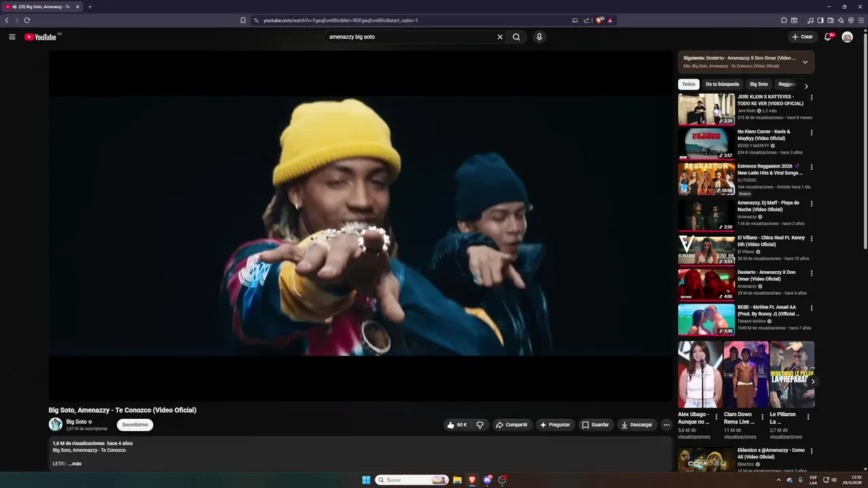
Task: Show next Shorts with the arrow
Action: tap(812, 382)
